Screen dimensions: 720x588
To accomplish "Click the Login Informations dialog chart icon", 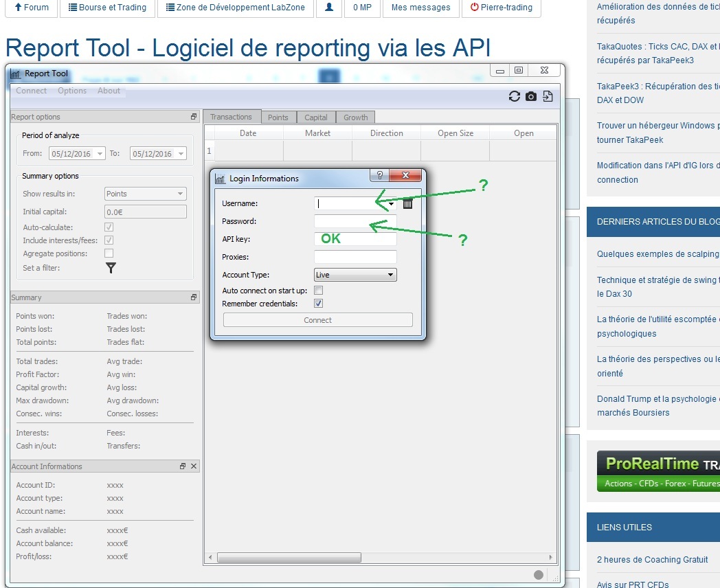I will click(x=220, y=179).
